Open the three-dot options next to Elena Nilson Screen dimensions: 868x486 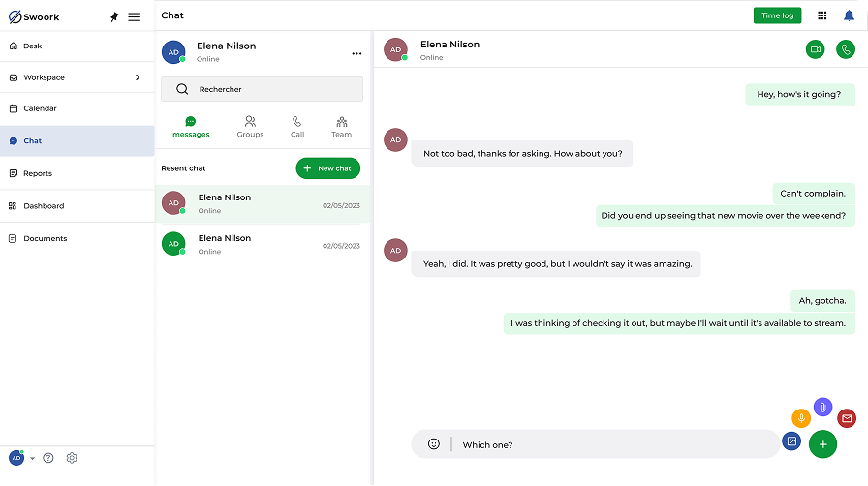click(356, 53)
